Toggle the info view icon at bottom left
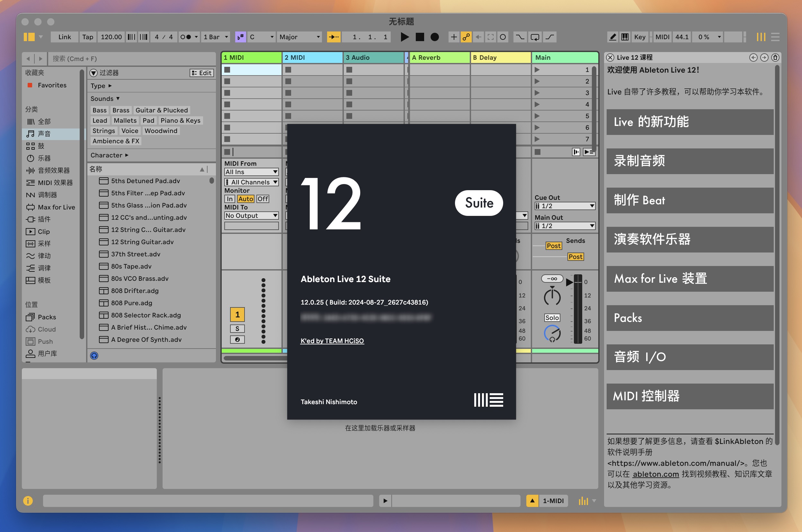This screenshot has width=802, height=532. 28,501
